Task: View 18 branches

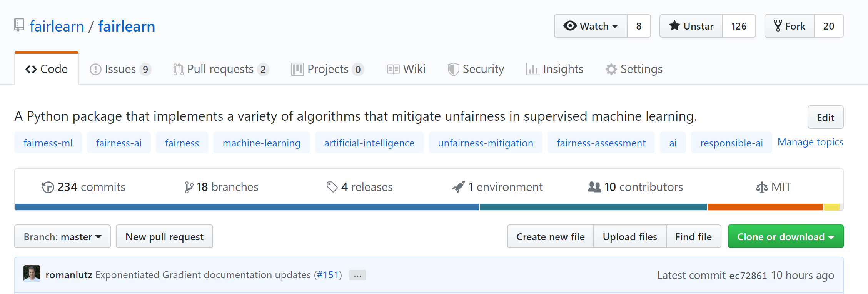Action: coord(222,187)
